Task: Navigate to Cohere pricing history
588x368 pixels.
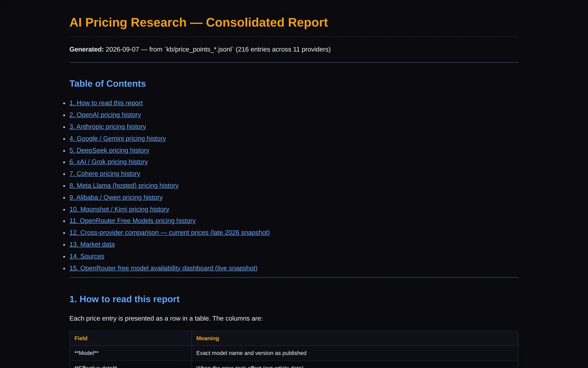Action: (105, 174)
